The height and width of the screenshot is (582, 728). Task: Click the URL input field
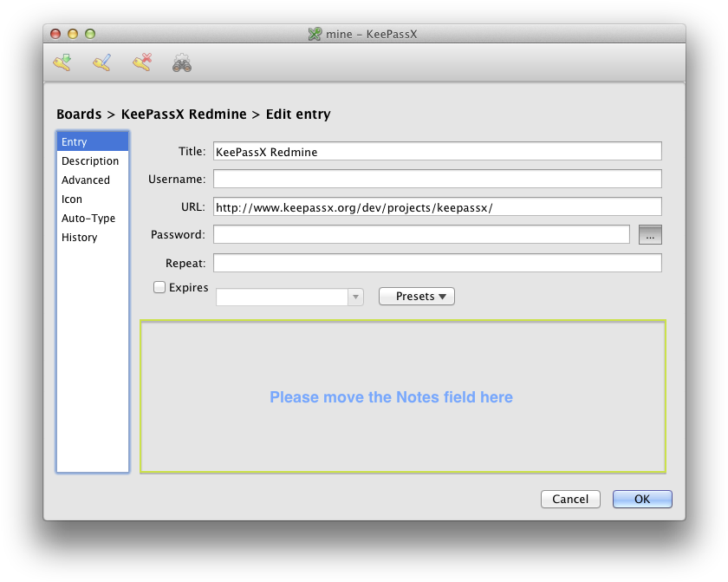click(438, 206)
